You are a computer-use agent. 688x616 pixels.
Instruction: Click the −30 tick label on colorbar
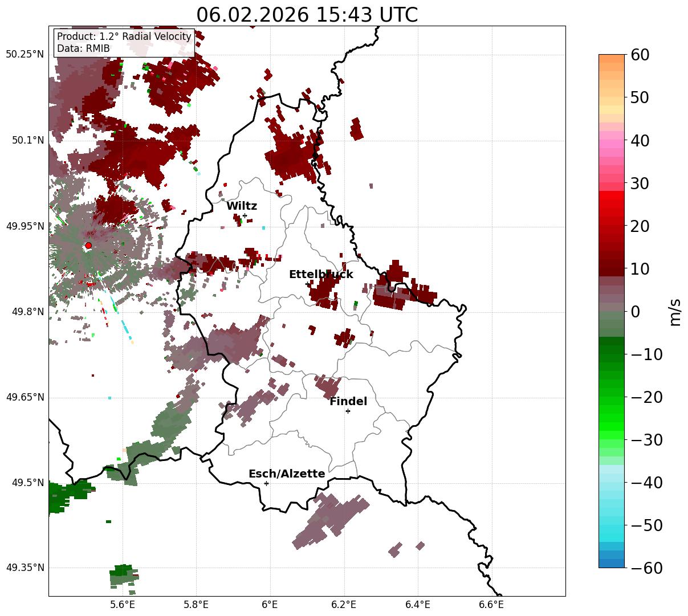646,439
